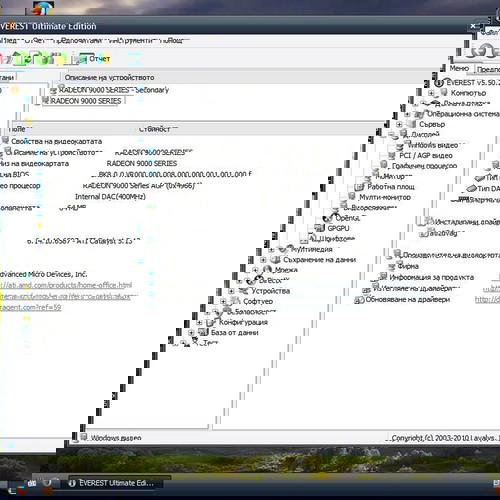500x500 pixels.
Task: Click the Мулти-монитор tree icon
Action: tap(352, 197)
